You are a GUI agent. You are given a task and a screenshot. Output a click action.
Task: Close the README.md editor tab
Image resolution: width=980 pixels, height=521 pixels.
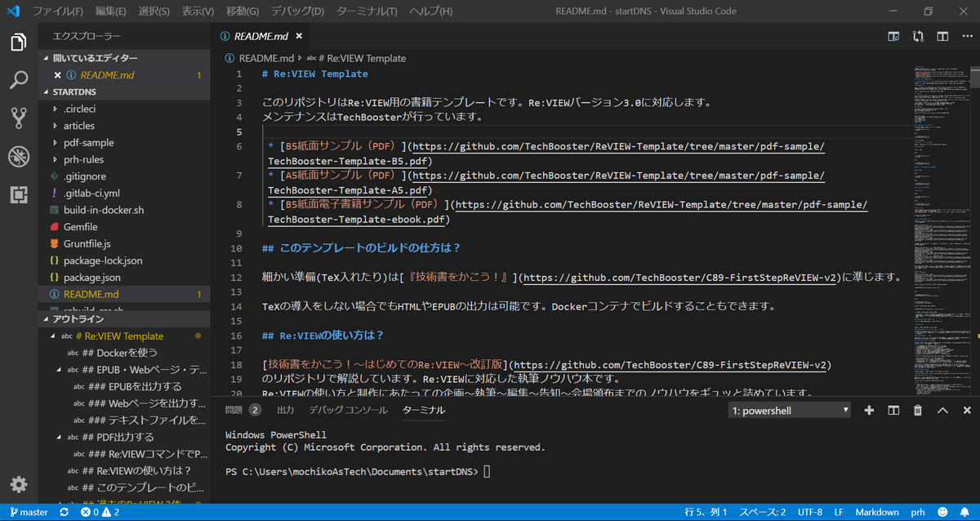[x=299, y=36]
